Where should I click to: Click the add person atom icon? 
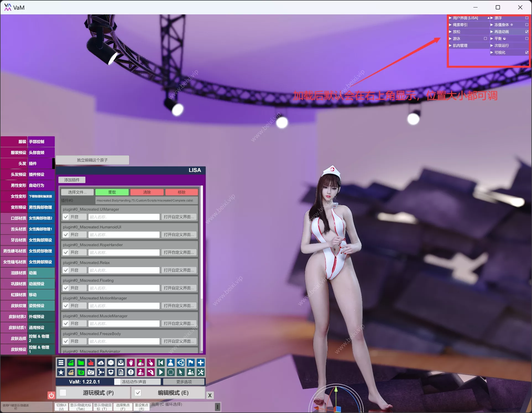point(141,362)
